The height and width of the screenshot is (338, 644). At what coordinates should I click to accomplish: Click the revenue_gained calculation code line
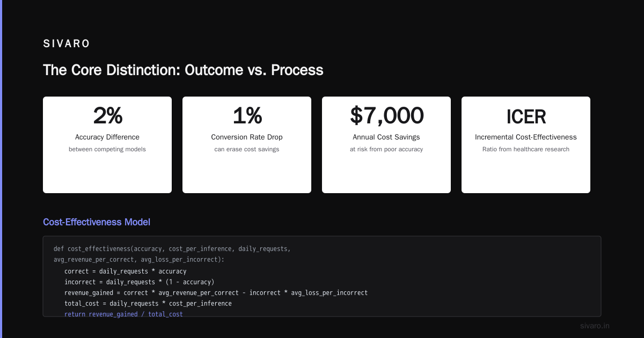coord(216,293)
